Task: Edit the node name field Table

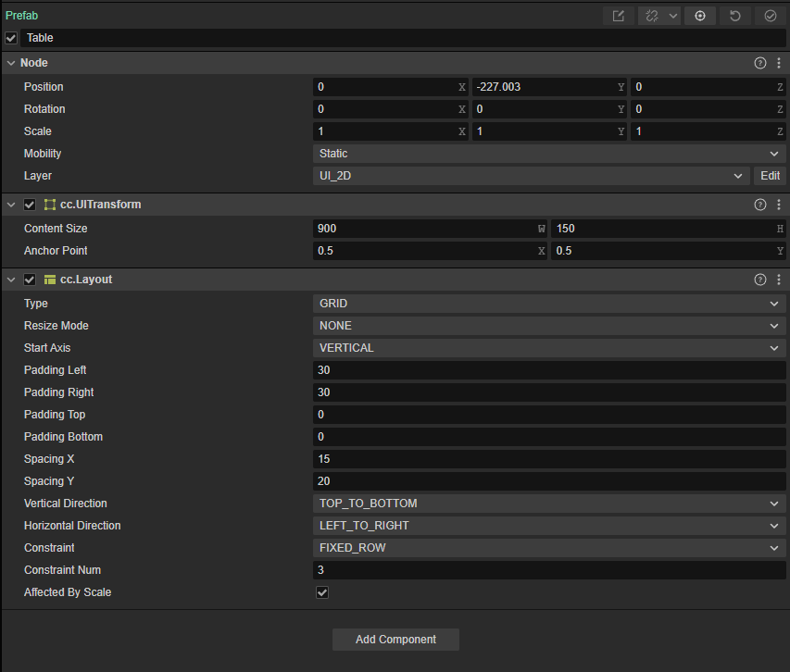Action: point(403,38)
